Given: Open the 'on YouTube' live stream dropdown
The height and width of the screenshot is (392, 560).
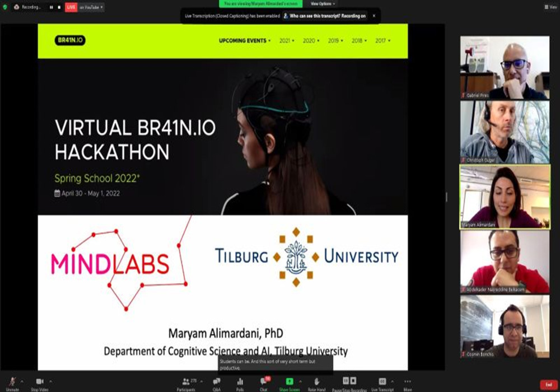Looking at the screenshot, I should 91,7.
